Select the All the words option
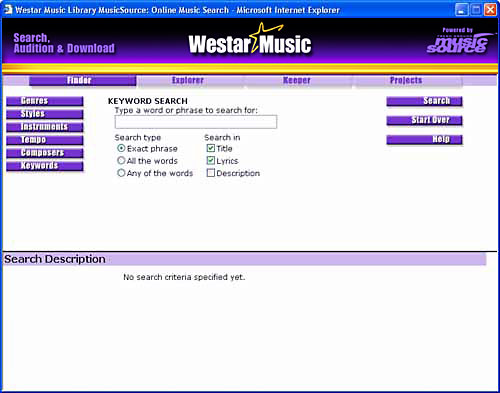The height and width of the screenshot is (393, 500). pyautogui.click(x=121, y=160)
